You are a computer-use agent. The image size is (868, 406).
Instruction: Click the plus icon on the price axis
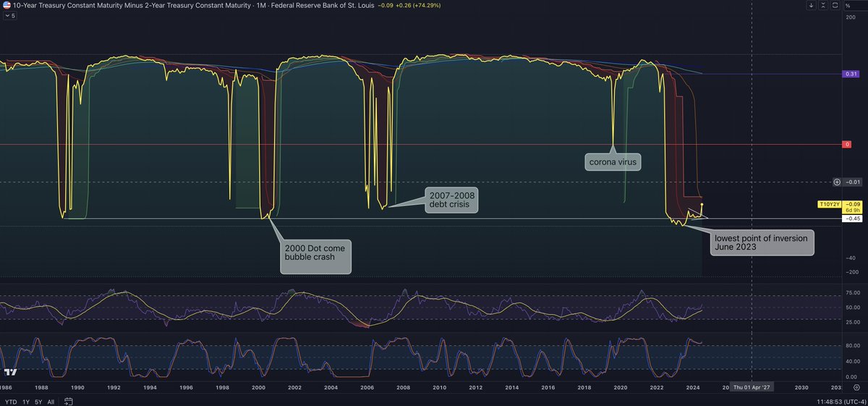(x=837, y=182)
